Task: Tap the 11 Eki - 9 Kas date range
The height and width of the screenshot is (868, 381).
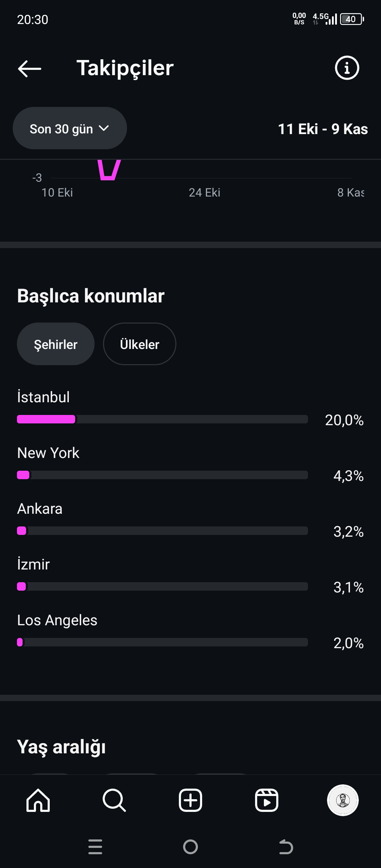Action: (323, 129)
